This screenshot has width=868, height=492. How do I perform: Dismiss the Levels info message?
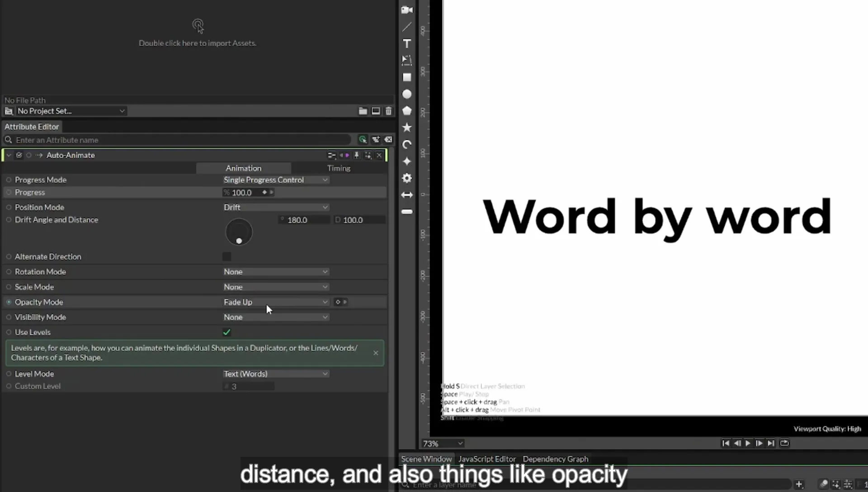pyautogui.click(x=376, y=353)
